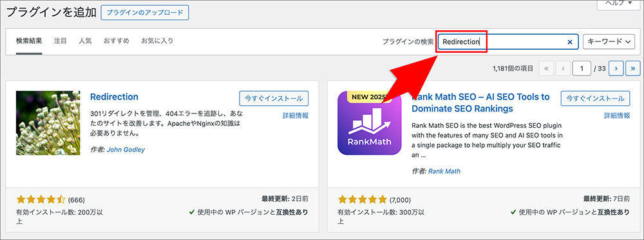Open the John Godley author link

coord(126,150)
